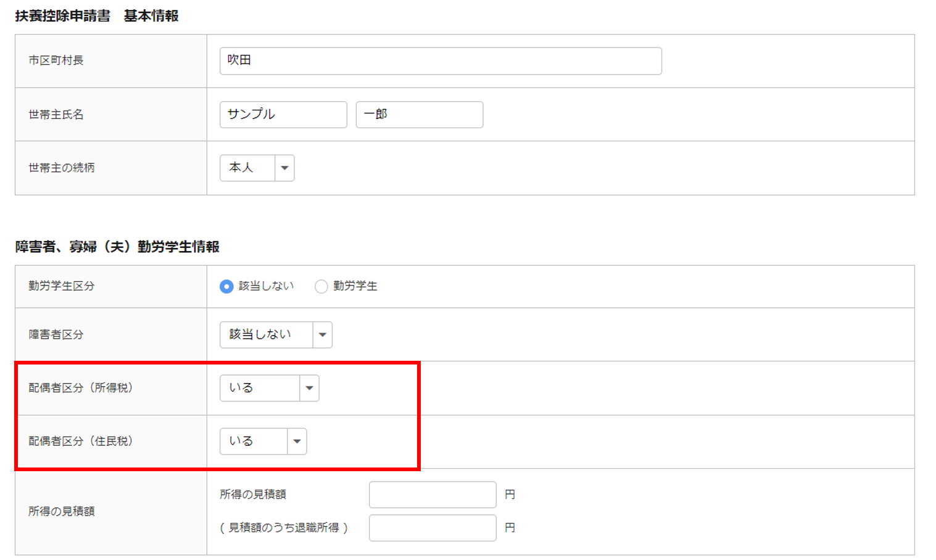Click the 障害者、寡婦（夫）勤労学生情報 section heading

pyautogui.click(x=117, y=247)
